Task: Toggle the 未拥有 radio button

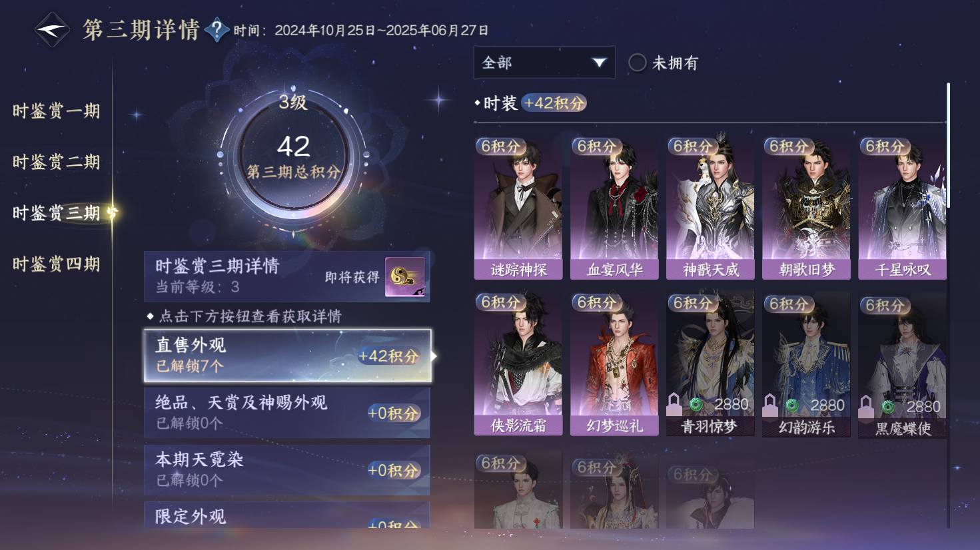Action: tap(638, 63)
